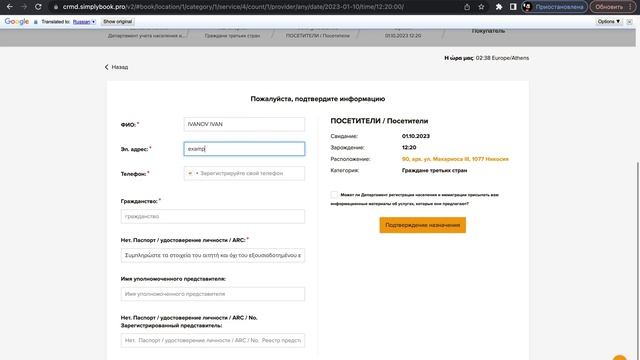This screenshot has height=360, width=640.
Task: Click the passport / ARC number field
Action: (213, 255)
